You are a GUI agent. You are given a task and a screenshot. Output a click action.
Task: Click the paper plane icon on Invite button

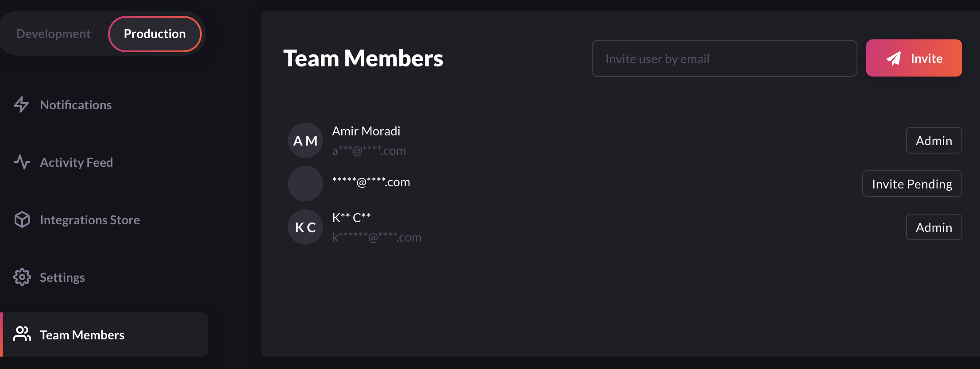(x=895, y=58)
